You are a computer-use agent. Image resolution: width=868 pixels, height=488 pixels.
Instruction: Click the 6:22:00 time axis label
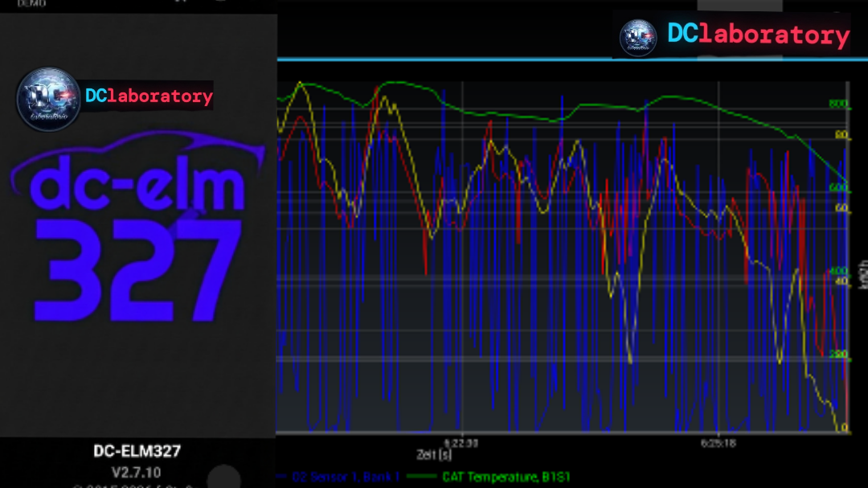pos(461,443)
